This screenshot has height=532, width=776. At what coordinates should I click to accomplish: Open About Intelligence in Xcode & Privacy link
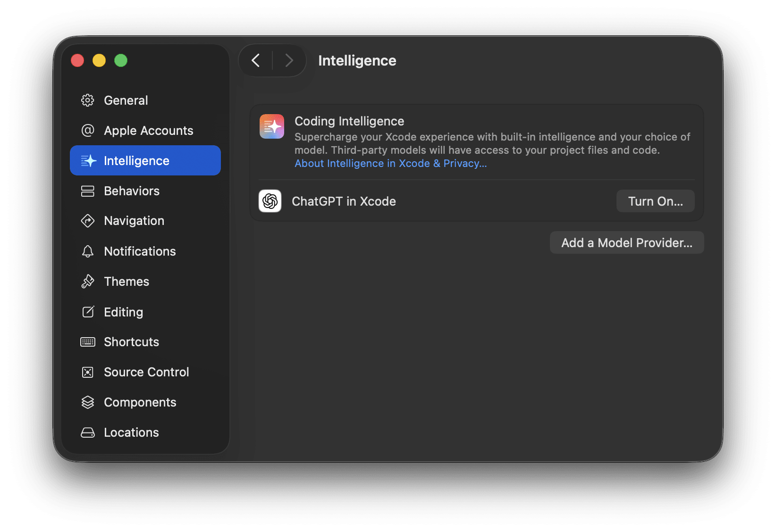pyautogui.click(x=391, y=164)
